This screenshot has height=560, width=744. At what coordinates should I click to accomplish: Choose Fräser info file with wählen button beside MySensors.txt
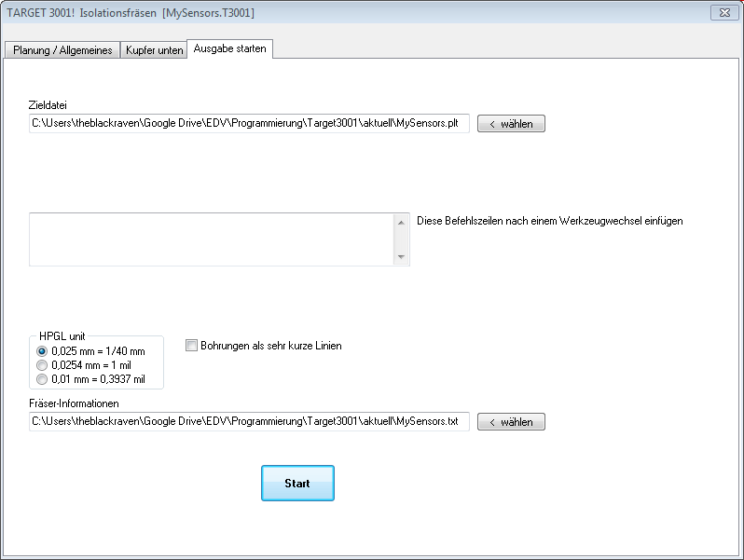point(511,422)
